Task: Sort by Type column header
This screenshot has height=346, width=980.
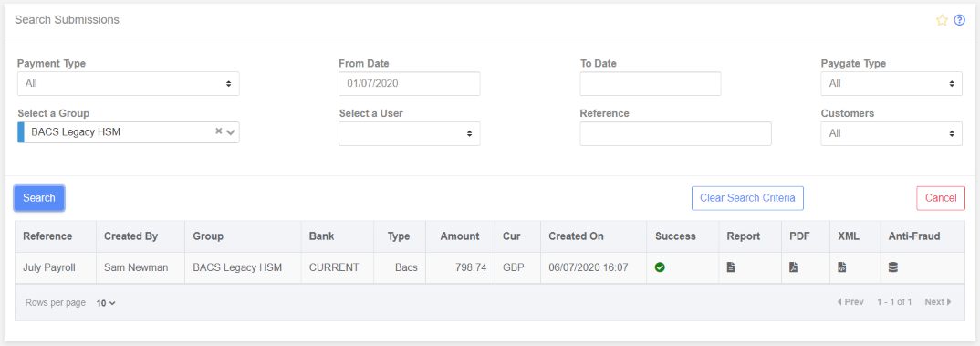Action: [399, 236]
